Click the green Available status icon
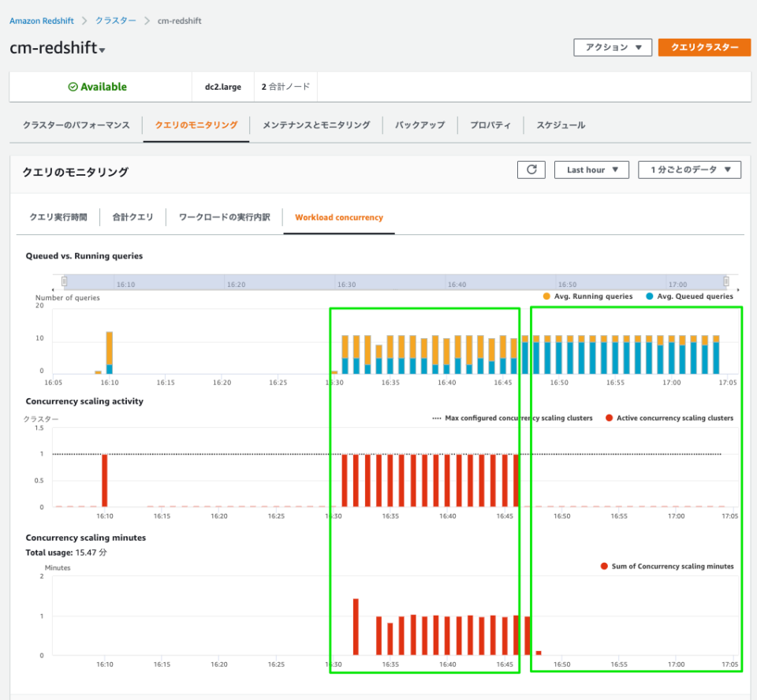The image size is (757, 700). [73, 87]
